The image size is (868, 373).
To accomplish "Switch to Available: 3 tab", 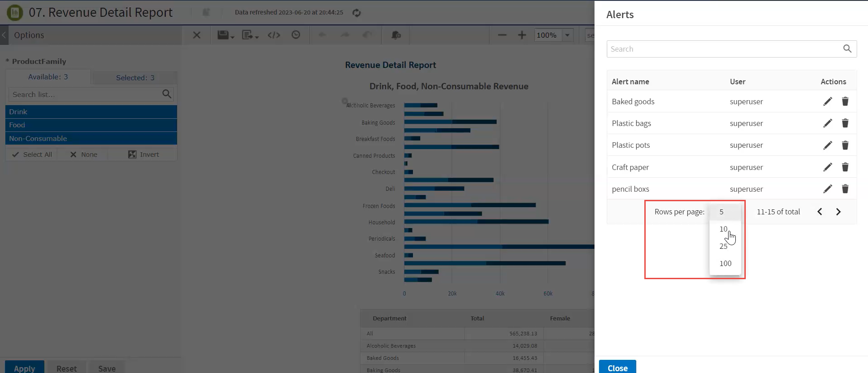I will pos(48,77).
